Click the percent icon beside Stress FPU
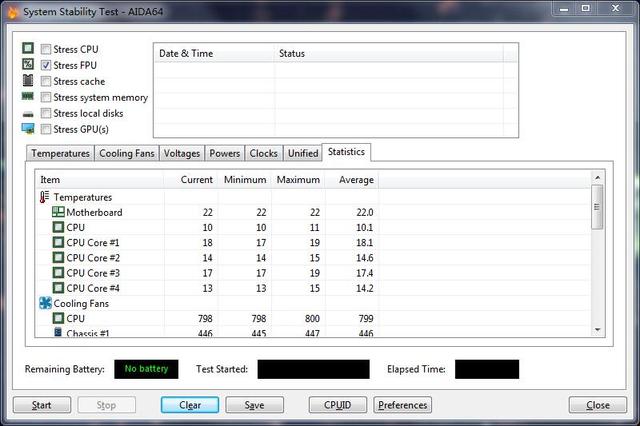640x426 pixels. pos(28,64)
